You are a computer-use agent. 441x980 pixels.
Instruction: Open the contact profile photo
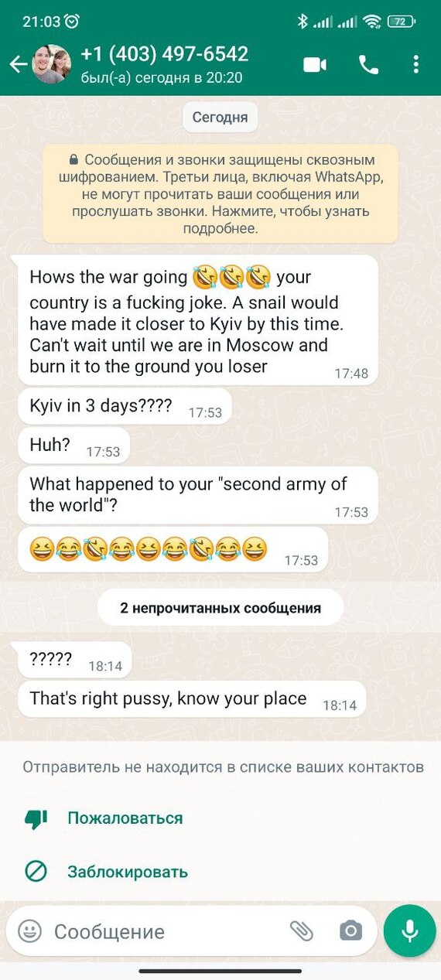52,65
